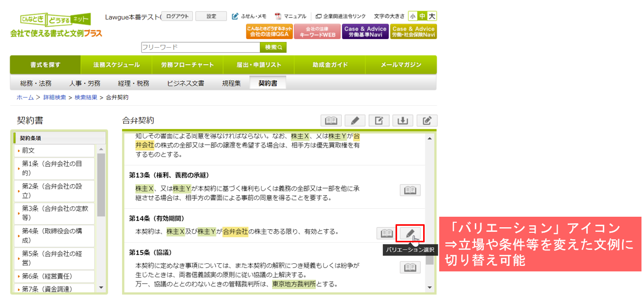Image resolution: width=644 pixels, height=300 pixels.
Task: Open the ふせん・メモ sticky note tool
Action: pyautogui.click(x=249, y=16)
